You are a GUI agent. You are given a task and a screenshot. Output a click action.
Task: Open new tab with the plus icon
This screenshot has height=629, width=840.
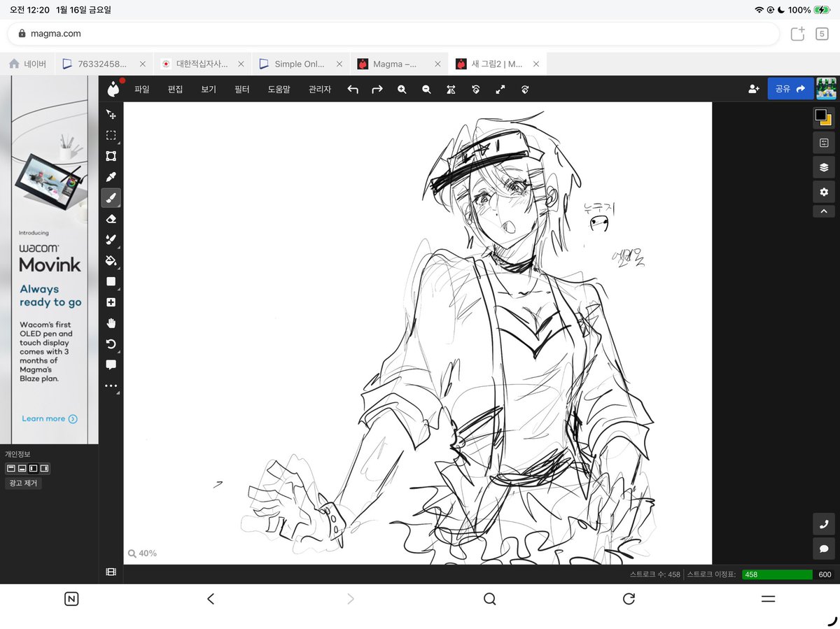797,34
